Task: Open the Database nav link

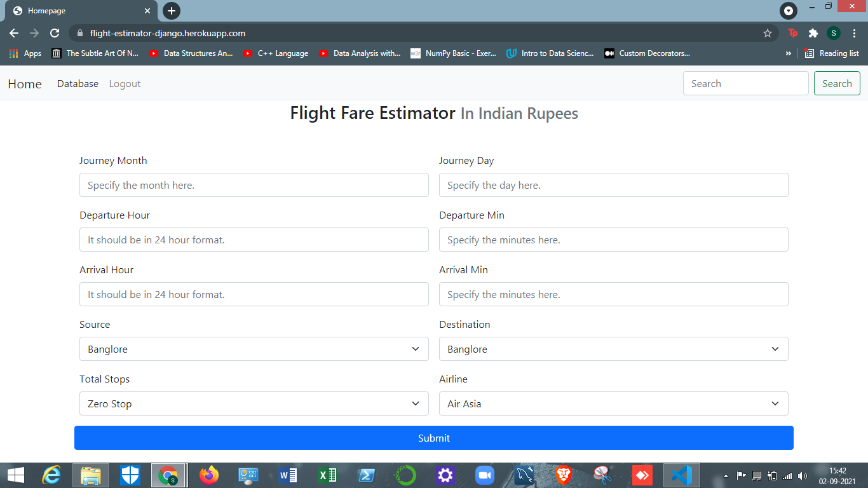Action: pyautogui.click(x=78, y=84)
